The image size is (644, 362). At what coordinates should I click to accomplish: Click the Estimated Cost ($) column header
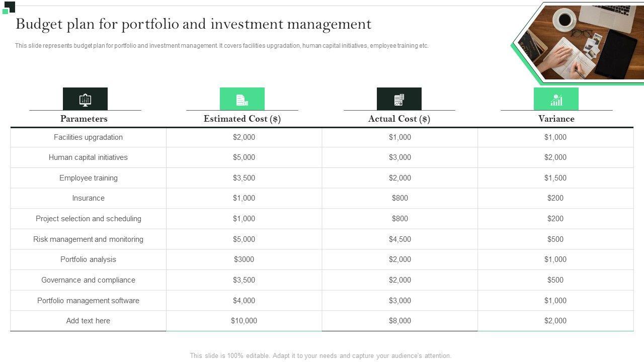click(x=242, y=119)
